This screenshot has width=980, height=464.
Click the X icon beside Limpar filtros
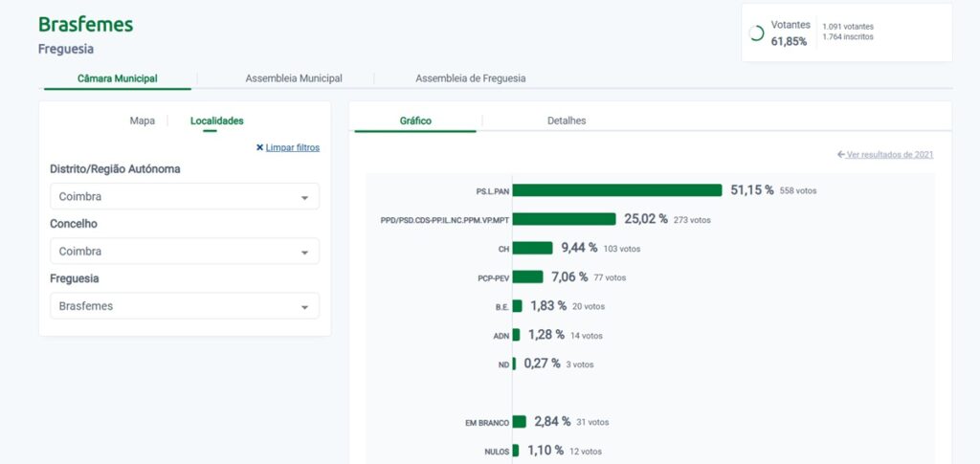(259, 148)
